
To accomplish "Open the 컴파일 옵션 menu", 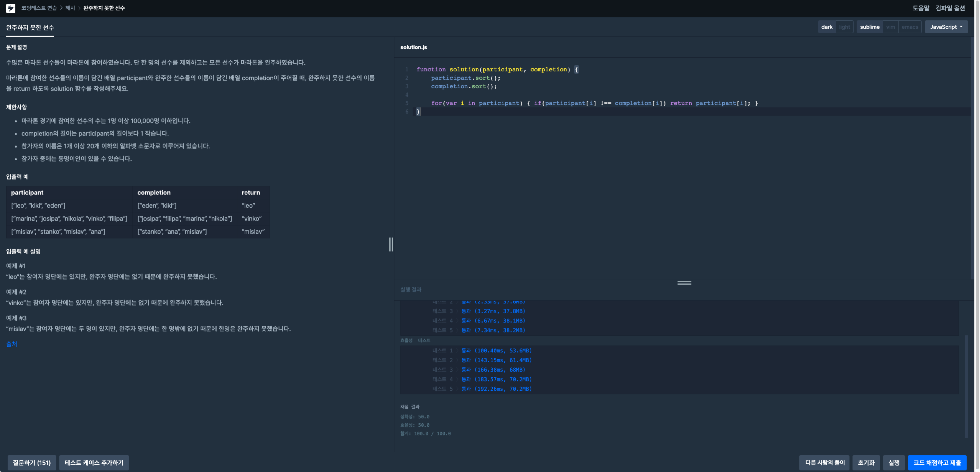I will tap(950, 8).
